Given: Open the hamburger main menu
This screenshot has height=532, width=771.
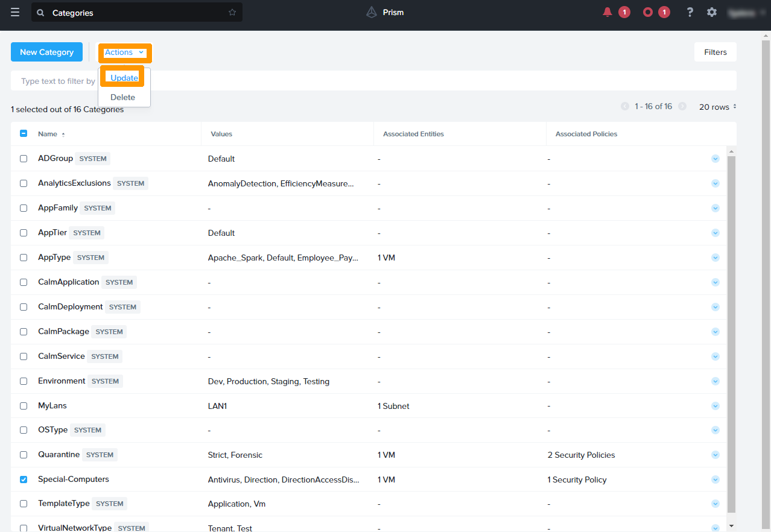Looking at the screenshot, I should [x=15, y=13].
